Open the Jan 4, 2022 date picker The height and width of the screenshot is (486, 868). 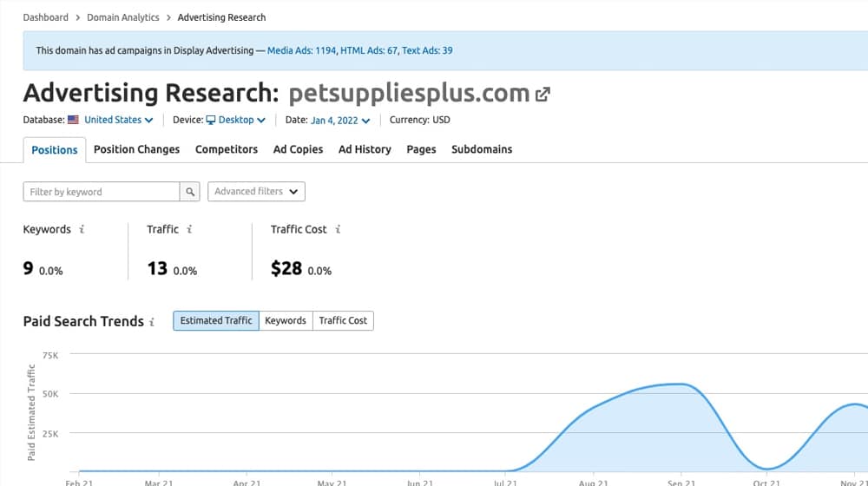pyautogui.click(x=340, y=120)
